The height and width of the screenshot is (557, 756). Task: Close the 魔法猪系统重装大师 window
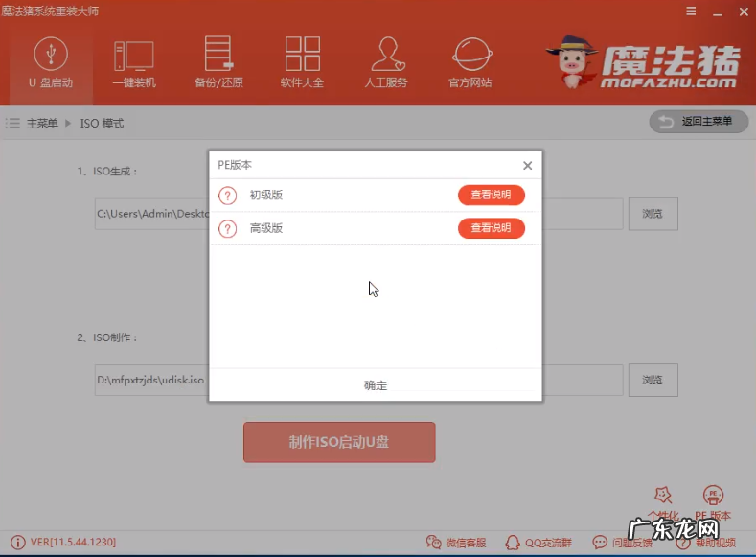click(744, 12)
